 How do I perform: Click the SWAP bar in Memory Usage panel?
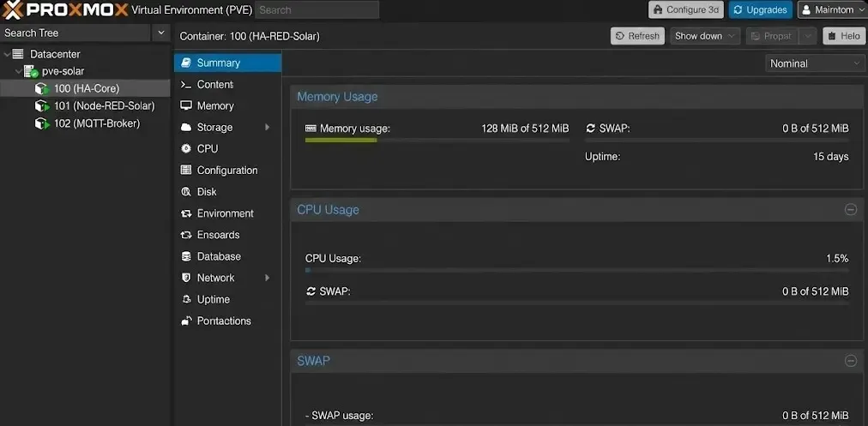(717, 141)
